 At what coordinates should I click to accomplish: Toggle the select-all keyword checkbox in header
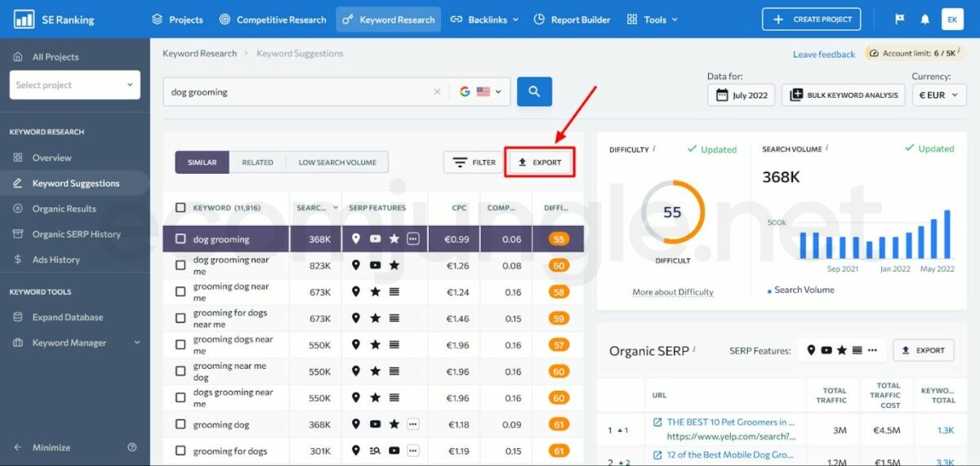(180, 207)
